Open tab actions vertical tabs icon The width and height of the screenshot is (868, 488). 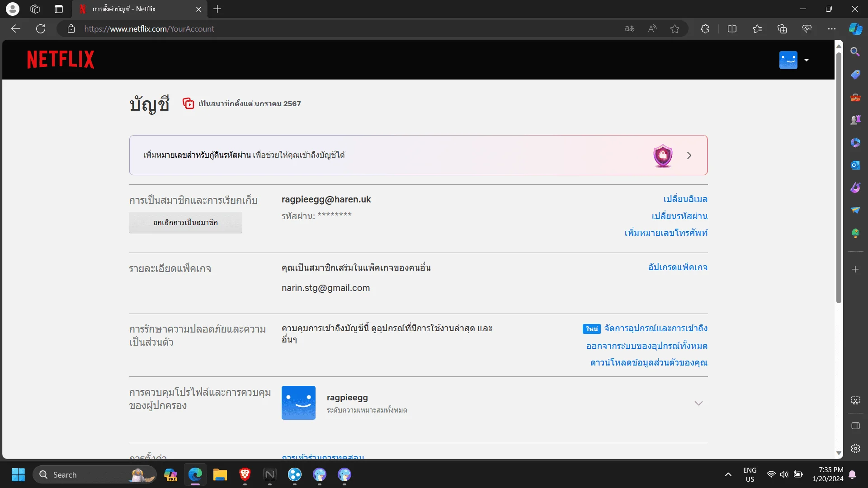(x=59, y=9)
